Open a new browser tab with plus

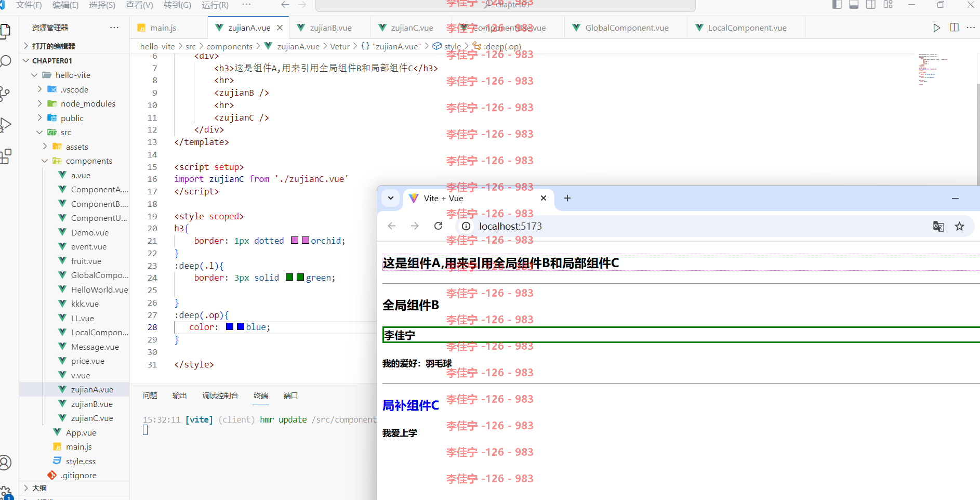(567, 198)
